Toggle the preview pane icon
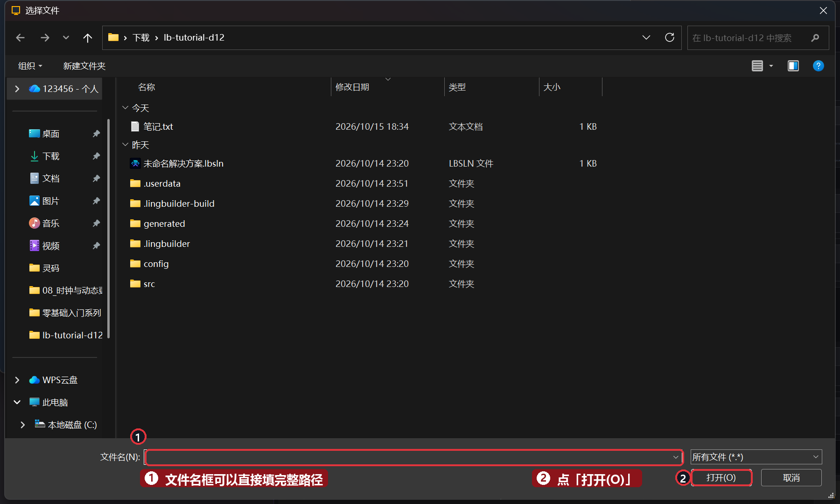Image resolution: width=840 pixels, height=504 pixels. click(793, 66)
